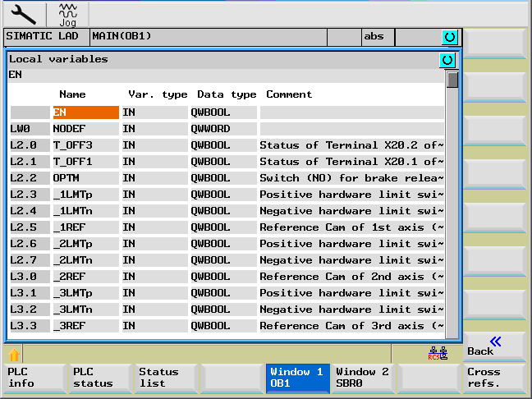
Task: Select the highlighted EN name cell
Action: (86, 112)
